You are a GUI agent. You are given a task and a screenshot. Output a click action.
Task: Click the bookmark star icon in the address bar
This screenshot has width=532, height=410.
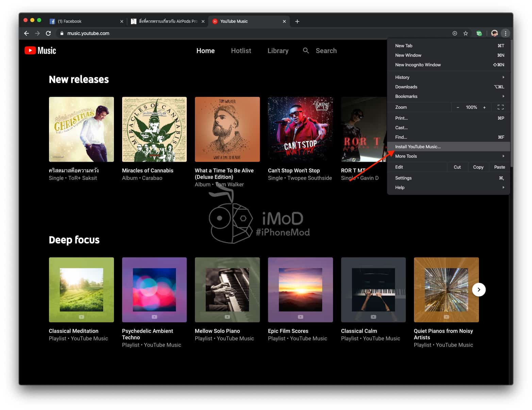pos(466,33)
